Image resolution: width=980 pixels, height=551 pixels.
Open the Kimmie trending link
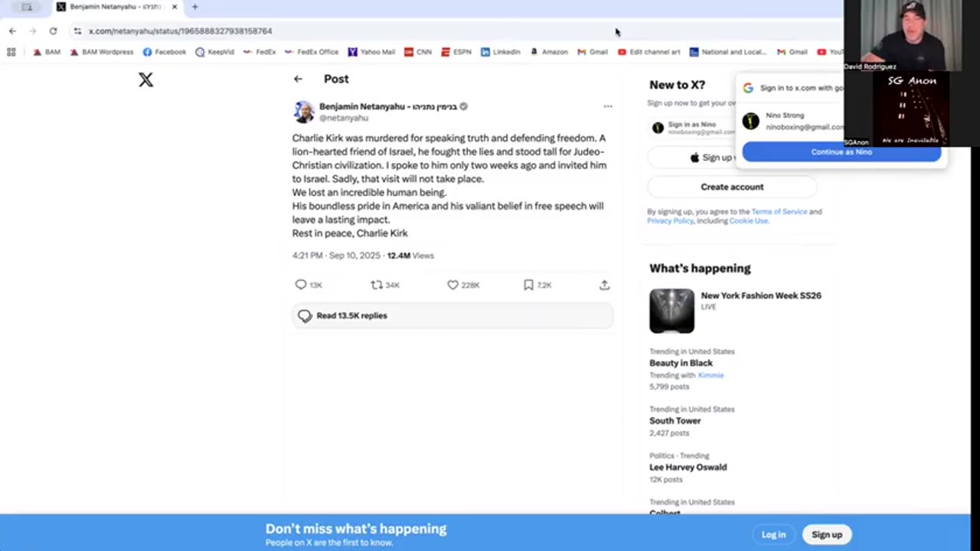[x=710, y=375]
